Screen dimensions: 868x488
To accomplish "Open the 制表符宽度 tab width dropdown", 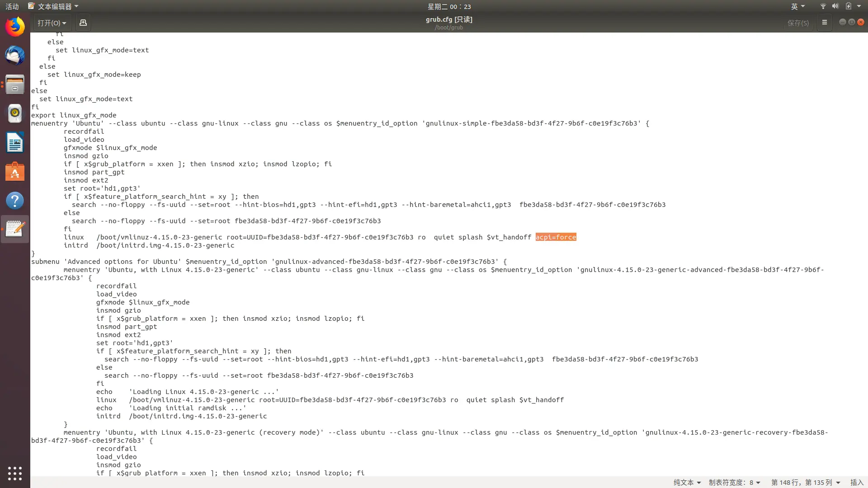I will (x=734, y=482).
